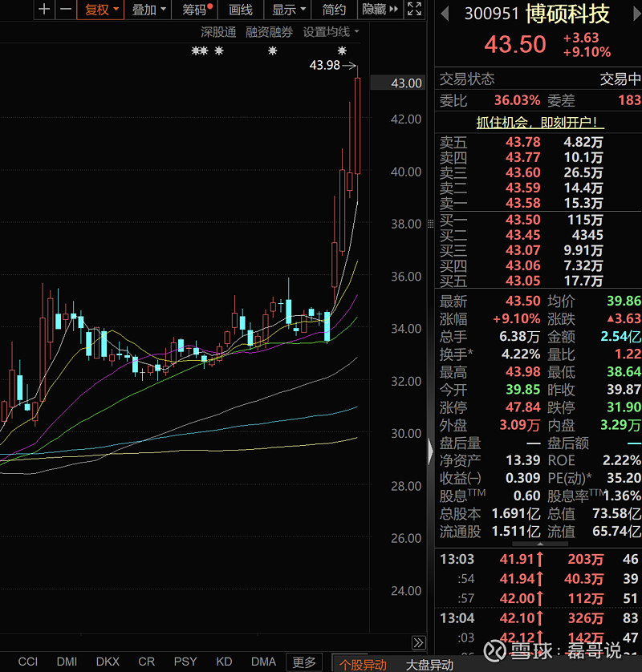Click the 交易中 trading status

click(620, 79)
